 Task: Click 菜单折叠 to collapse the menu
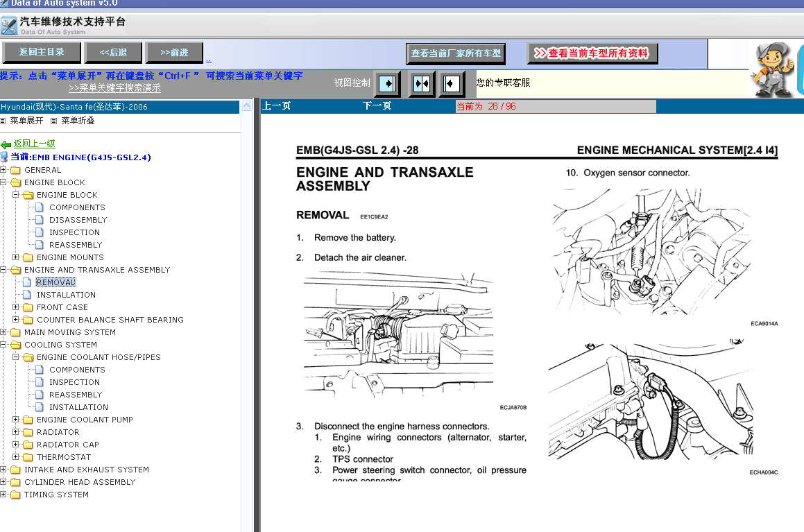[x=78, y=121]
